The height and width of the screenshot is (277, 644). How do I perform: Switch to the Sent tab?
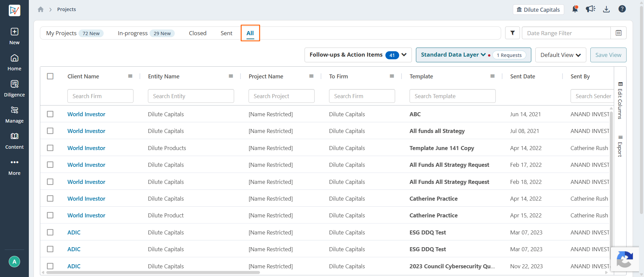tap(226, 33)
